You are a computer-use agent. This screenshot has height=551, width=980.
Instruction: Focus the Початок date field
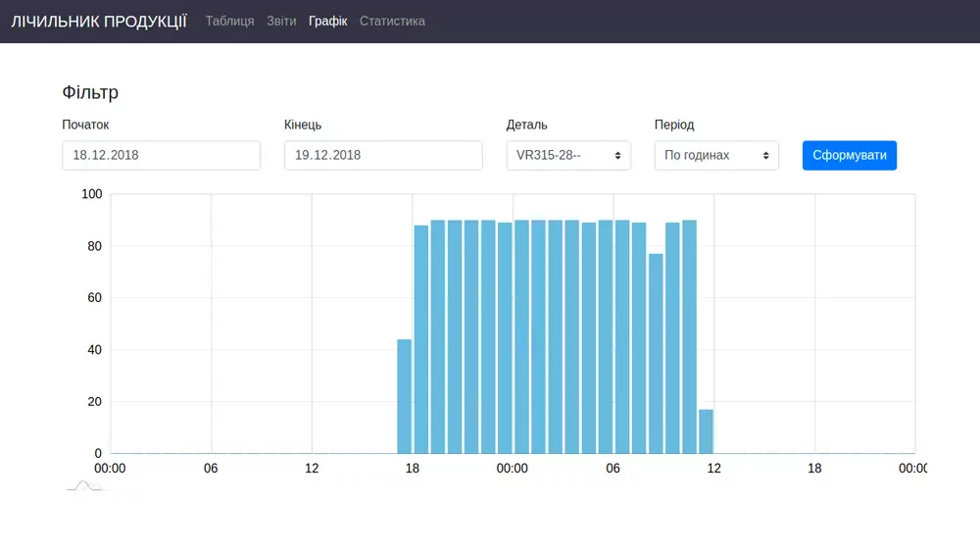[x=162, y=155]
